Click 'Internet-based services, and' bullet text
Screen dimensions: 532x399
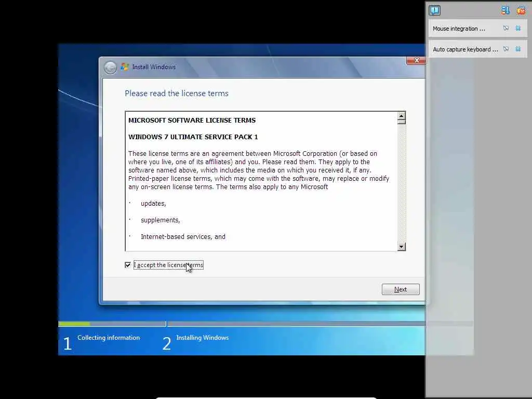tap(183, 237)
